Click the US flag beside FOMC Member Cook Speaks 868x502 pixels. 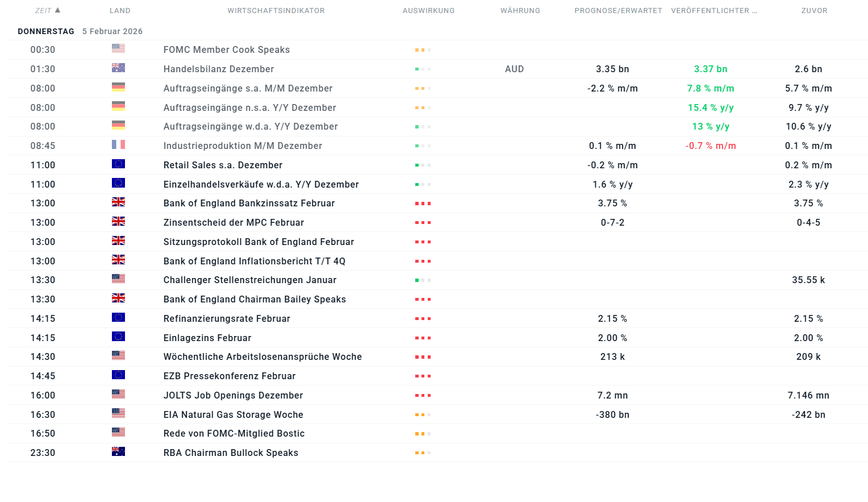pos(118,49)
